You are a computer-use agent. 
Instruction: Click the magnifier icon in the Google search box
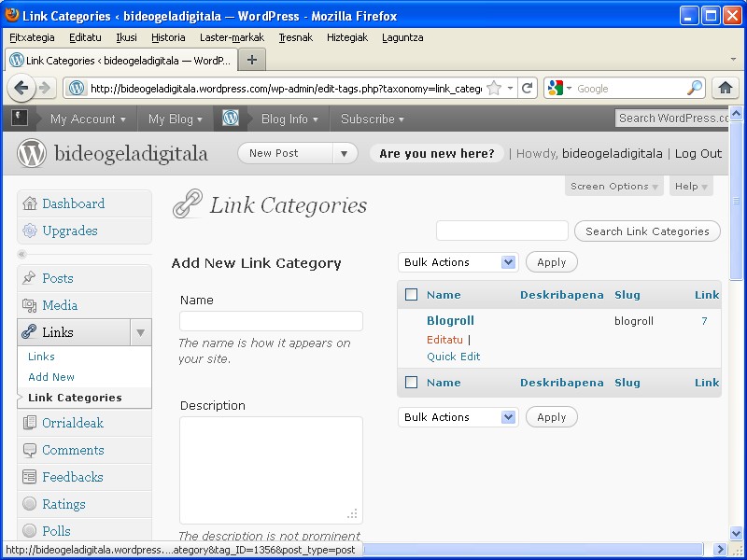point(695,88)
